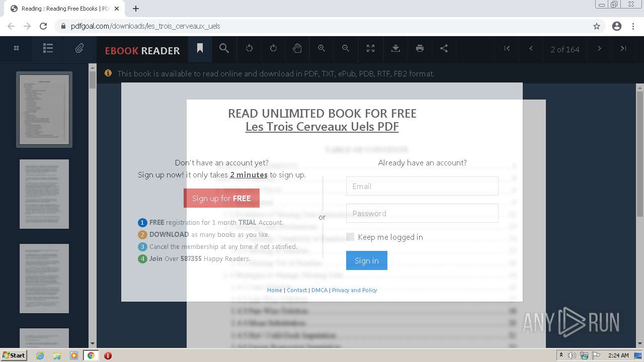Select the hand pan tool

[x=297, y=48]
